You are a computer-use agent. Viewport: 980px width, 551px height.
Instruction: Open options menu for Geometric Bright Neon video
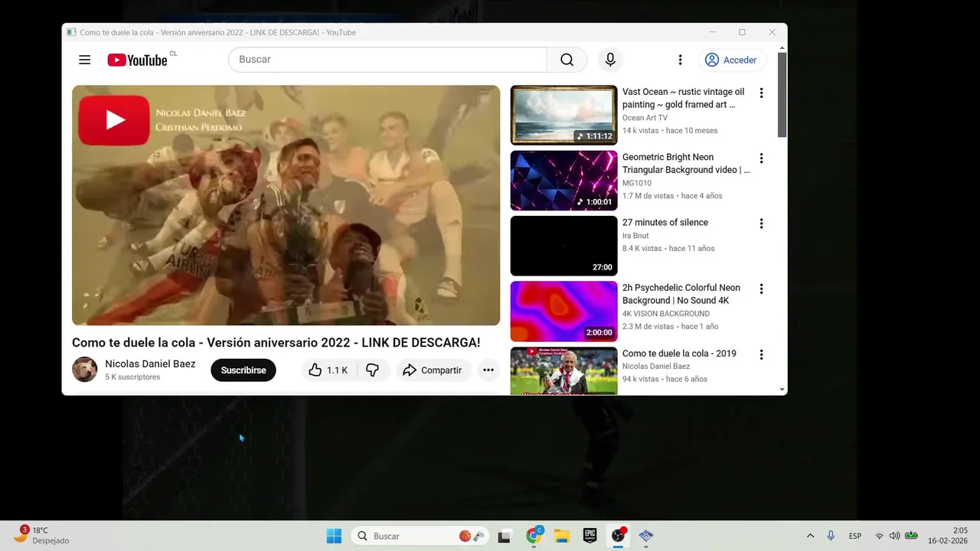[761, 158]
